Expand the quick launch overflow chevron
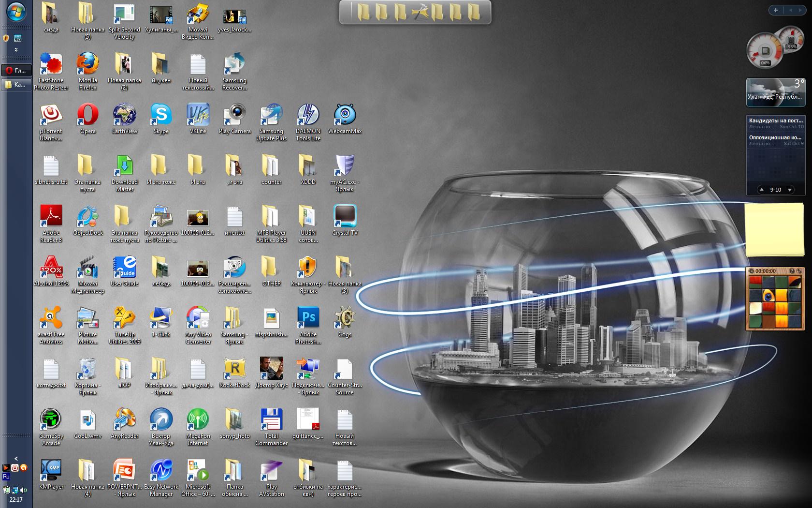Image resolution: width=812 pixels, height=508 pixels. [16, 50]
